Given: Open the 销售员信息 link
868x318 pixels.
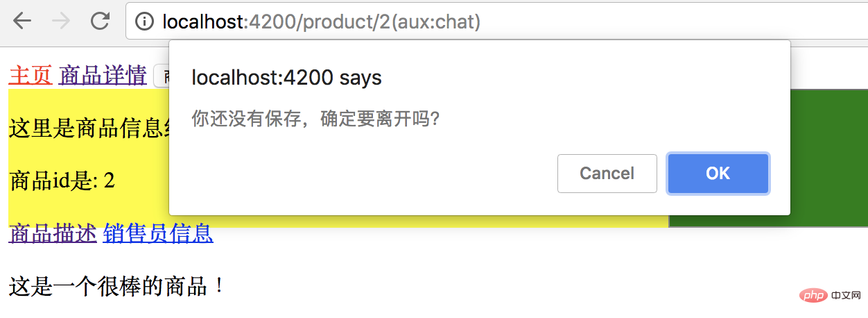Looking at the screenshot, I should [x=158, y=234].
